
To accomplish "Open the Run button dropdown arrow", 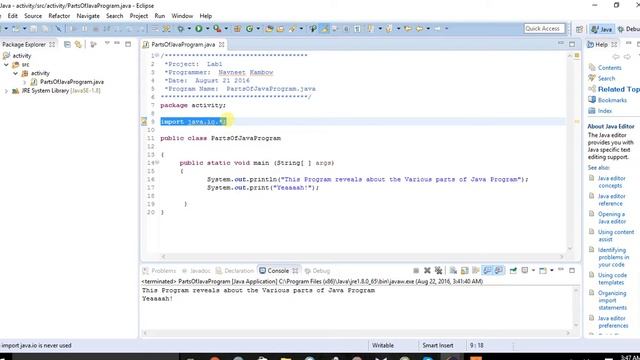I will (207, 29).
